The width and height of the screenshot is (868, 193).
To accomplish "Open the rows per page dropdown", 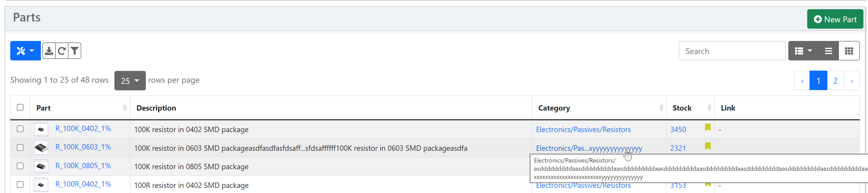I will point(130,81).
